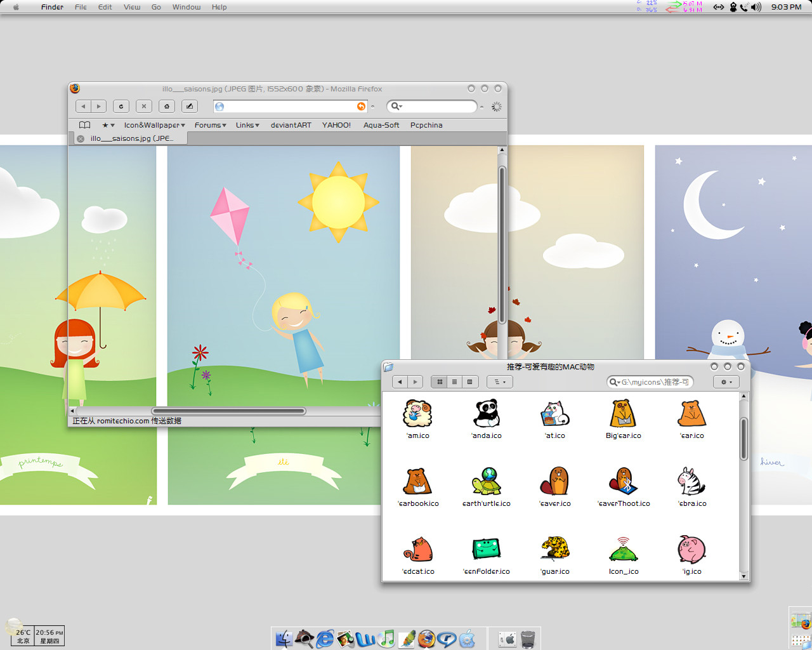Screen dimensions: 812x650
Task: Click folder window scrollbar down arrow
Action: 744,576
